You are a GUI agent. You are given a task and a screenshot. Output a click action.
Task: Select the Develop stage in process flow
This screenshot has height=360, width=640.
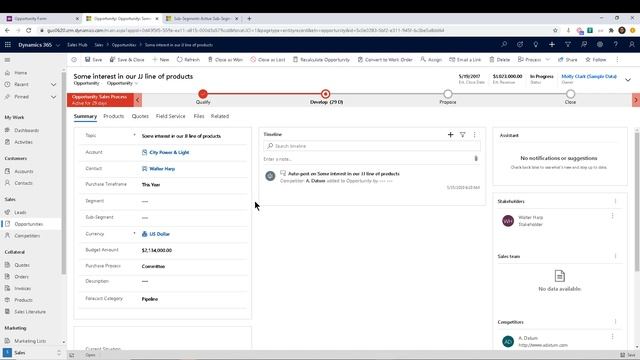pos(325,94)
